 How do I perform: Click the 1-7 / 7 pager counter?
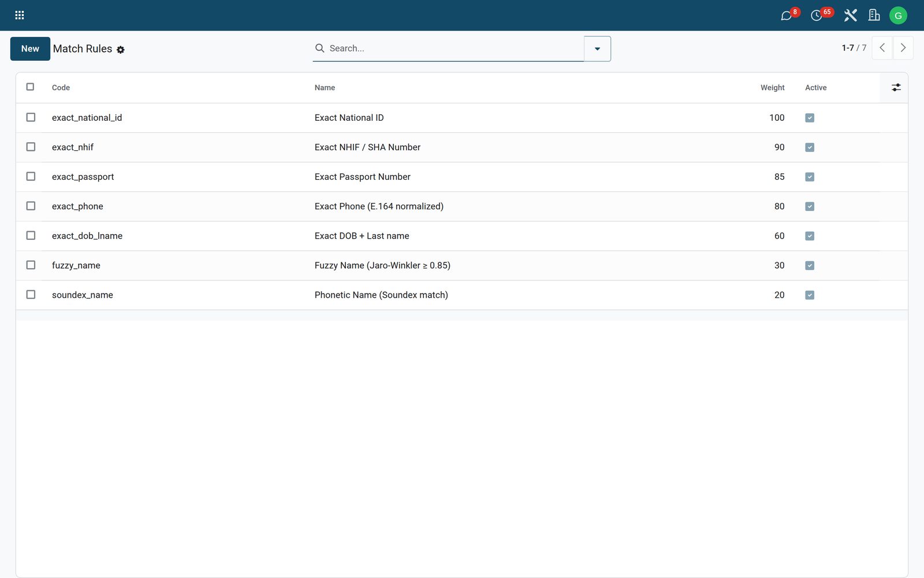[x=854, y=48]
